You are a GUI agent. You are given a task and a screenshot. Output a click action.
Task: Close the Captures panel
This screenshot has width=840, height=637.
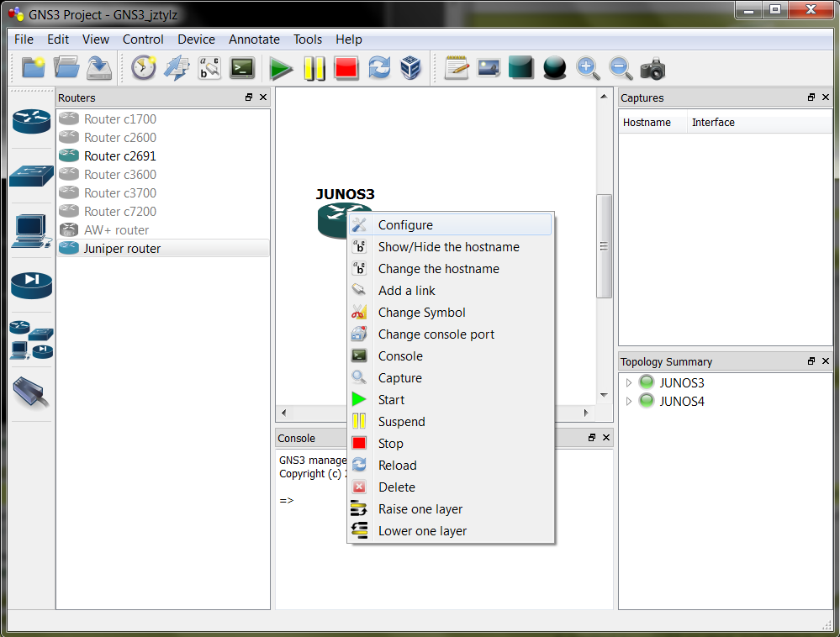pos(826,97)
